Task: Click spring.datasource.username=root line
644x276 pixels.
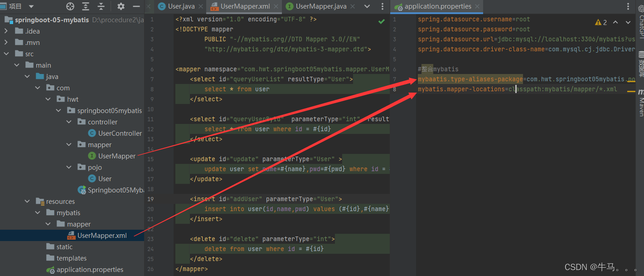Action: pos(474,19)
